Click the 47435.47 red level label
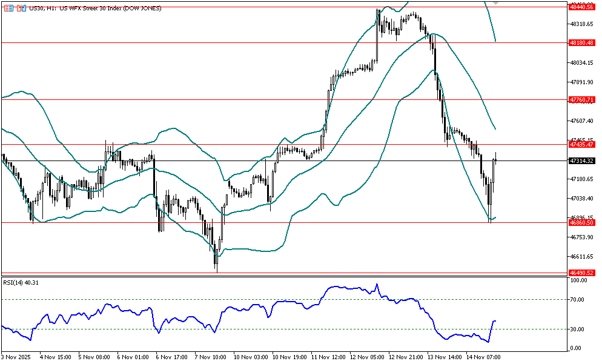The height and width of the screenshot is (364, 602). (x=581, y=144)
